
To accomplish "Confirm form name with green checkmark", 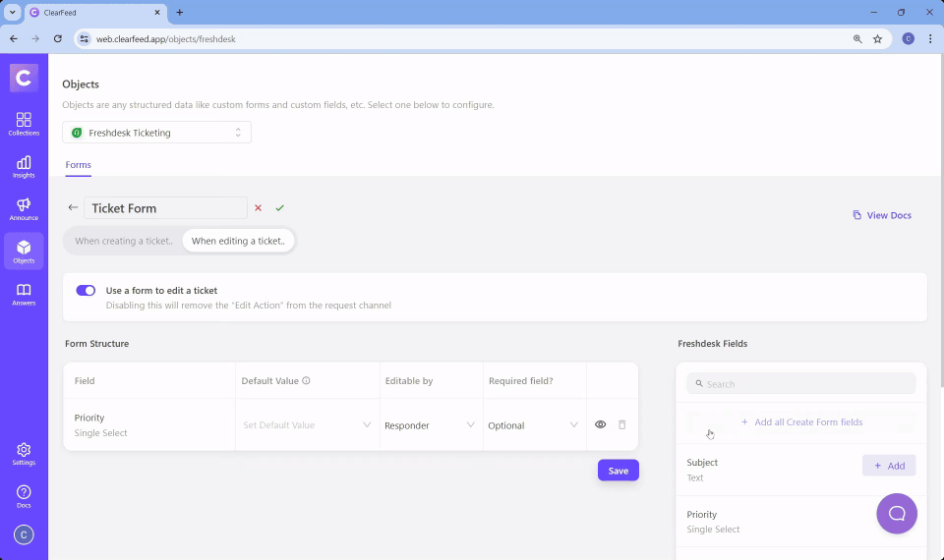I will click(x=279, y=208).
